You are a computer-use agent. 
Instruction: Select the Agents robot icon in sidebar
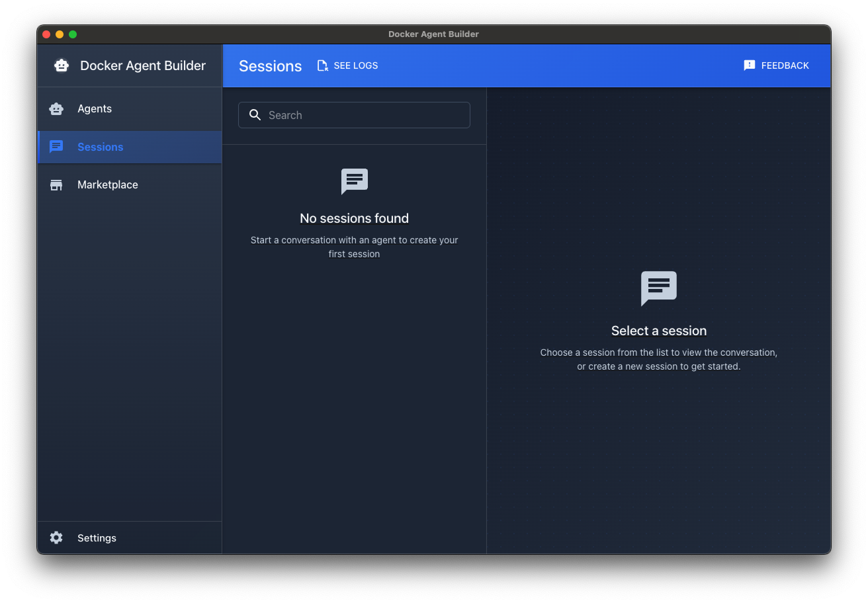[x=56, y=108]
